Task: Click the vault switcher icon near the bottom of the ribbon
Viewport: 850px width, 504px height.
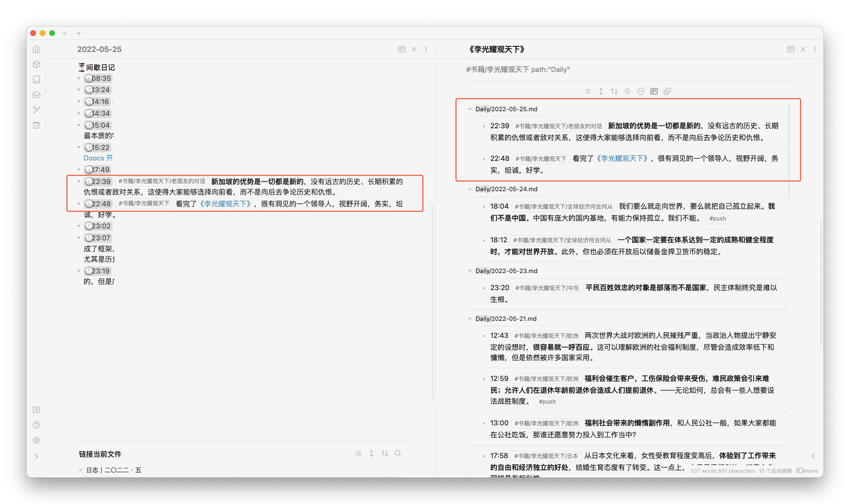Action: pos(36,410)
